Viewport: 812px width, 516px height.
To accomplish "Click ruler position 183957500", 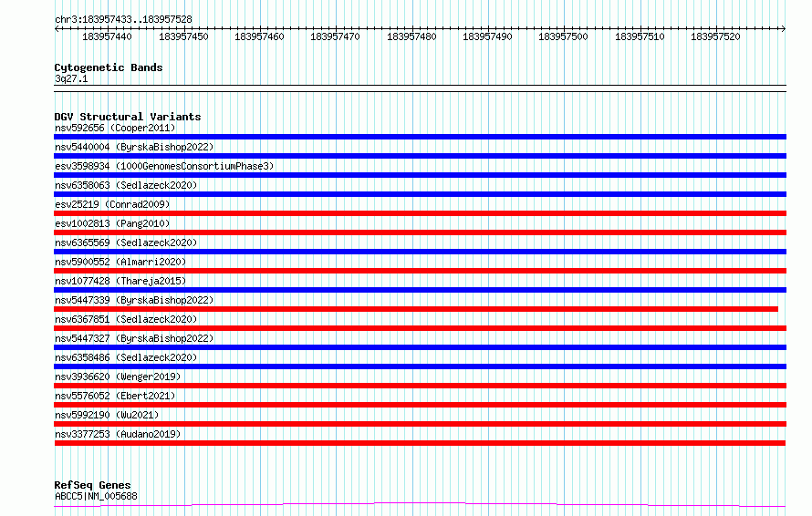I will point(564,36).
